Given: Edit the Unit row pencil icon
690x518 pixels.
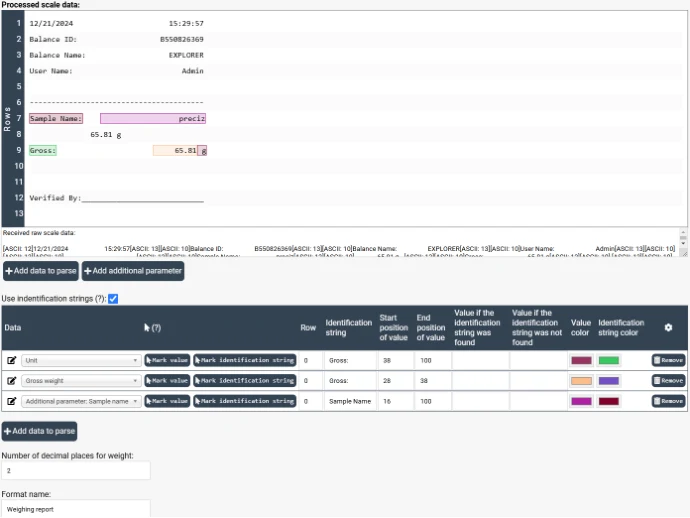Looking at the screenshot, I should click(x=11, y=360).
